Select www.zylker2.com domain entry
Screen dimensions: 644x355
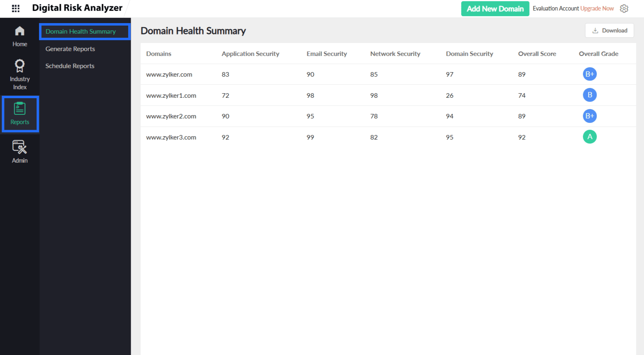(x=171, y=116)
